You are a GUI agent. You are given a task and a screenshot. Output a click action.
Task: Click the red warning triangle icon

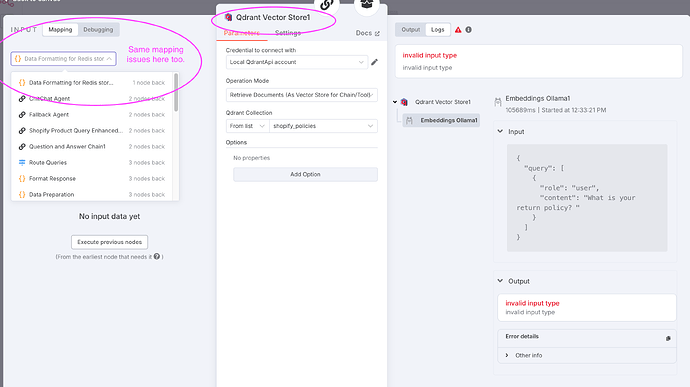coord(458,30)
